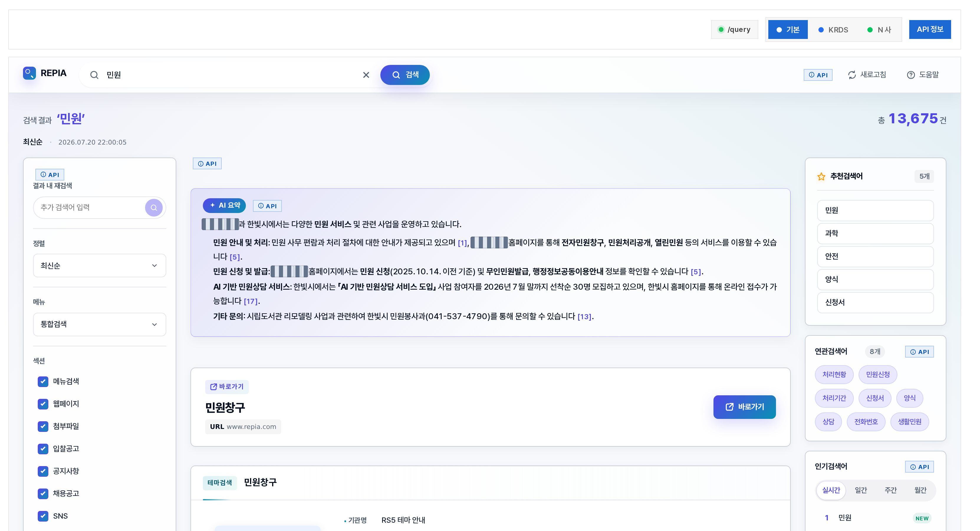Toggle the 첨부파일 checkbox
Viewport: 980px width, 531px height.
click(x=43, y=426)
